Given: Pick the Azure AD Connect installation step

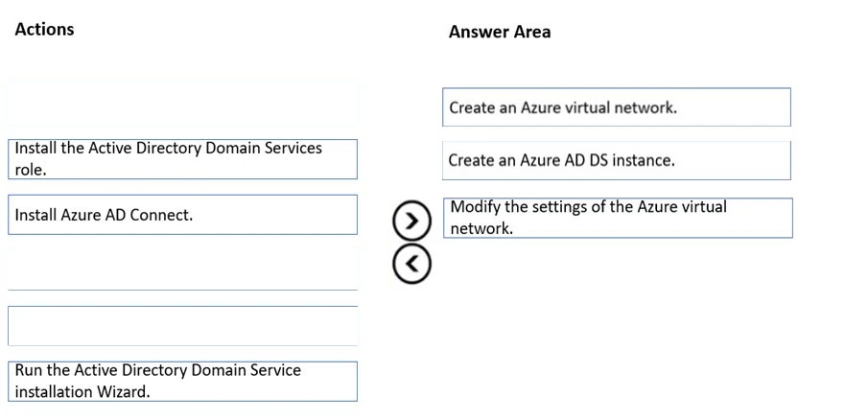Looking at the screenshot, I should point(182,215).
